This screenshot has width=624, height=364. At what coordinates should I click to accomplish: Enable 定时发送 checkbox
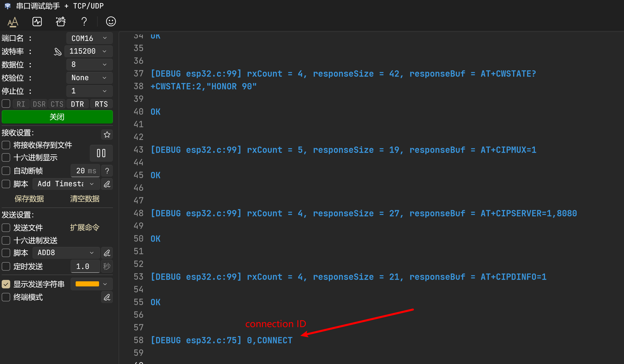6,266
